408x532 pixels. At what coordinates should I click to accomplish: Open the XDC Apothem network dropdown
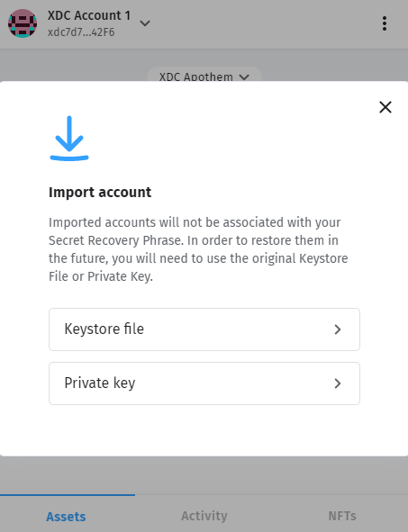point(204,77)
